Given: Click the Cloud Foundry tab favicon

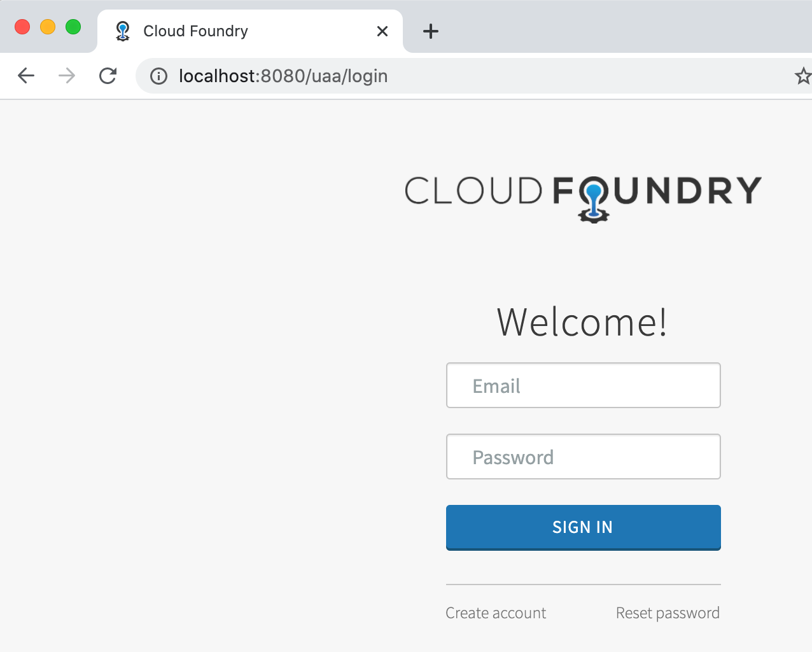Looking at the screenshot, I should [123, 31].
